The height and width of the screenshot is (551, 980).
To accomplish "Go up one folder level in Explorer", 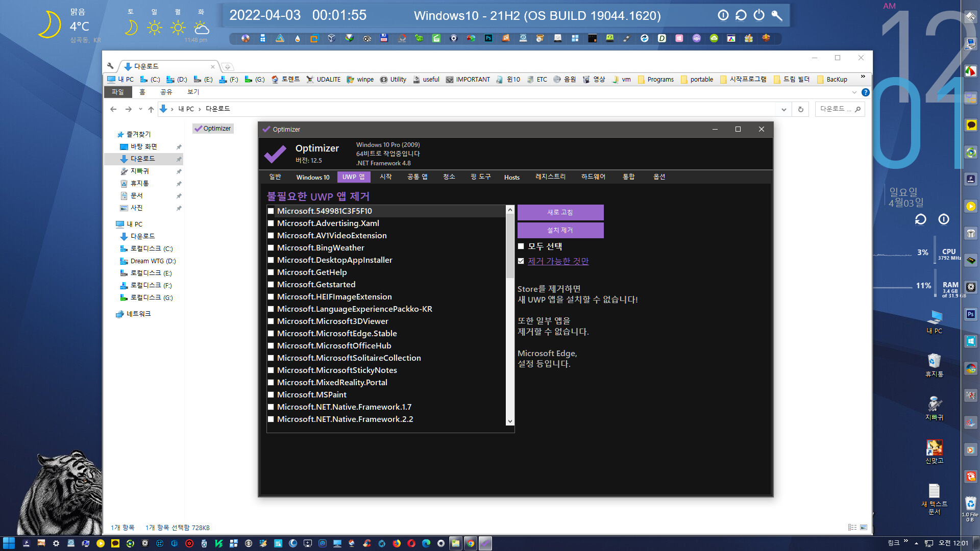I will point(151,109).
